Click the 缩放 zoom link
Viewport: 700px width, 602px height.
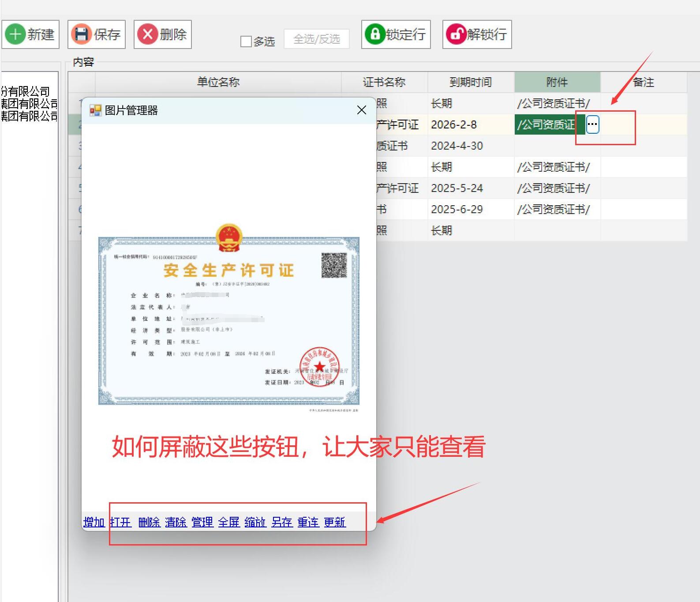[255, 522]
